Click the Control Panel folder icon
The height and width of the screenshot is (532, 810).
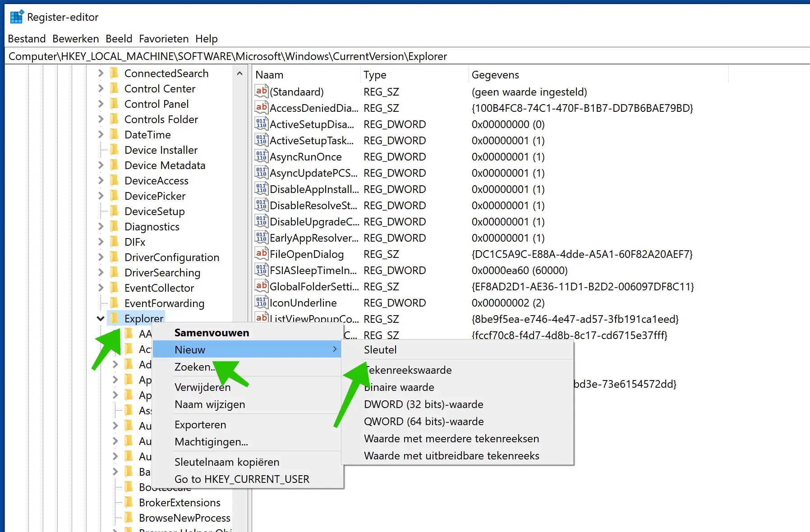115,104
